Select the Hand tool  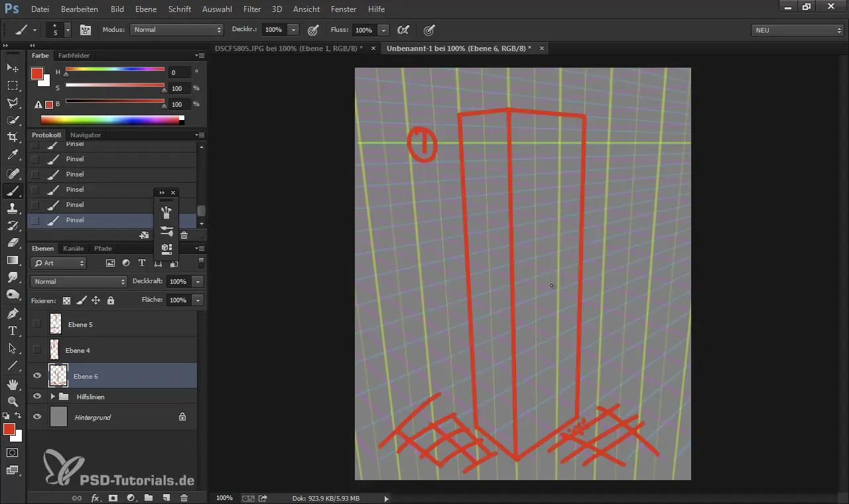13,385
